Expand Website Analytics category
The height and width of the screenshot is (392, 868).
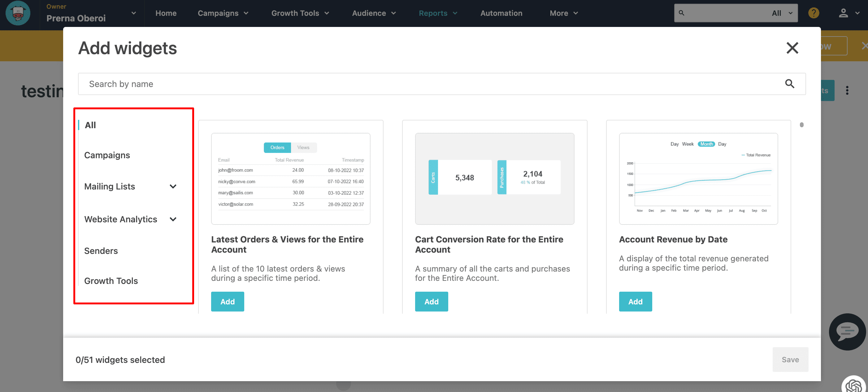[x=173, y=220]
